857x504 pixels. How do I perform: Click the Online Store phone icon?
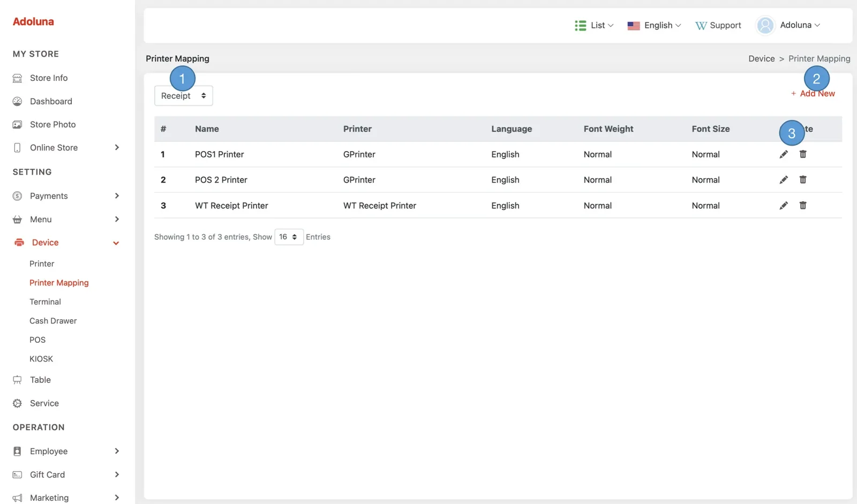[x=17, y=148]
